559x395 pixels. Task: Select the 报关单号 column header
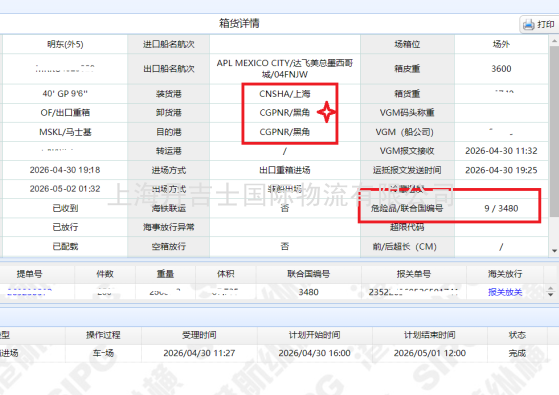pyautogui.click(x=414, y=274)
